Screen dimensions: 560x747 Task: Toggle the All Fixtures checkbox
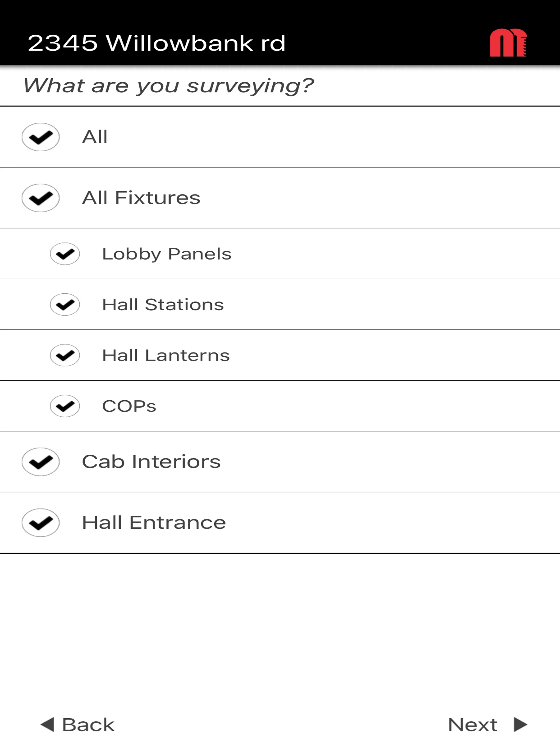(x=40, y=198)
